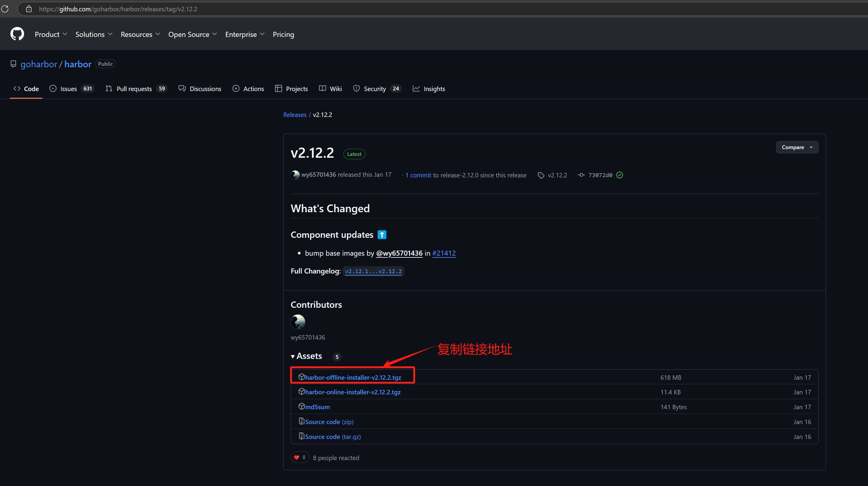Image resolution: width=868 pixels, height=486 pixels.
Task: Click the site padlock icon in address bar
Action: pos(29,9)
